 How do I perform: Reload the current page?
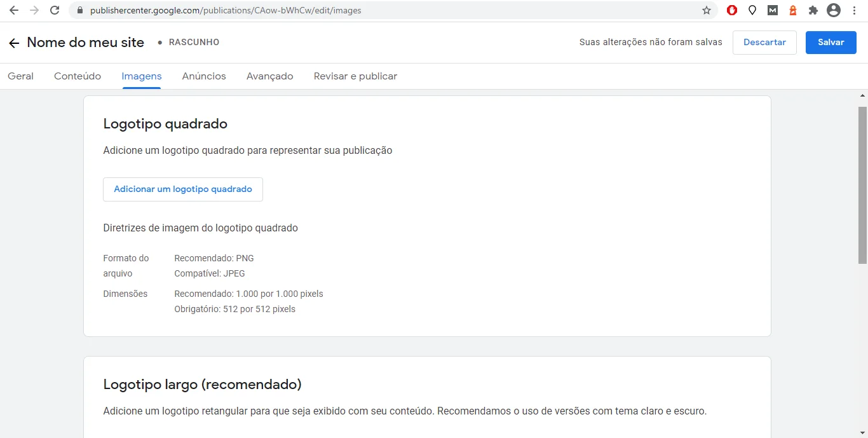(55, 10)
